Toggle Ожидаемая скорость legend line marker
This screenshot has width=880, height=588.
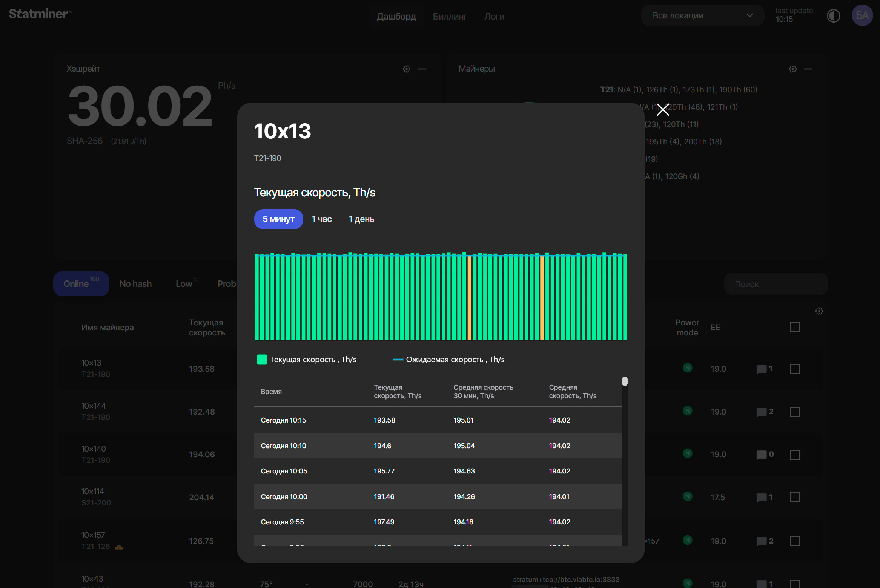[398, 360]
